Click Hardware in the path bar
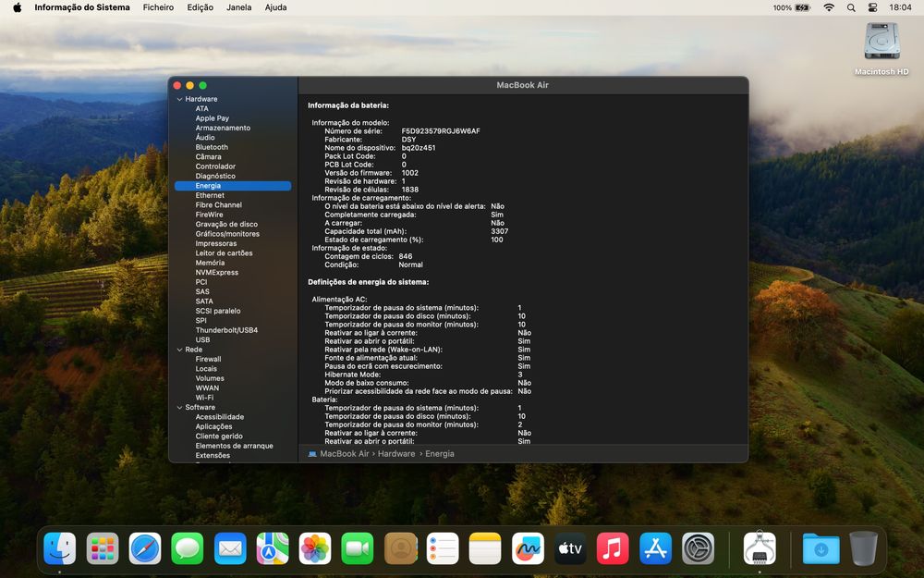Viewport: 924px width, 578px height. pyautogui.click(x=396, y=453)
